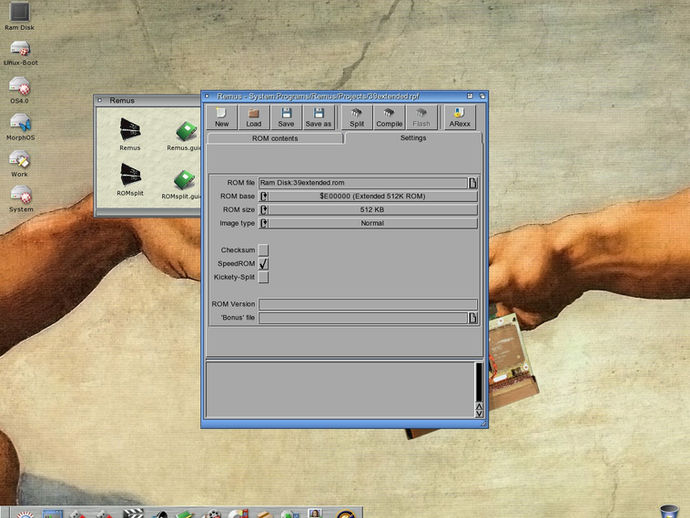Image resolution: width=690 pixels, height=518 pixels.
Task: Click the iconify gadget of the Remus project window
Action: point(470,96)
